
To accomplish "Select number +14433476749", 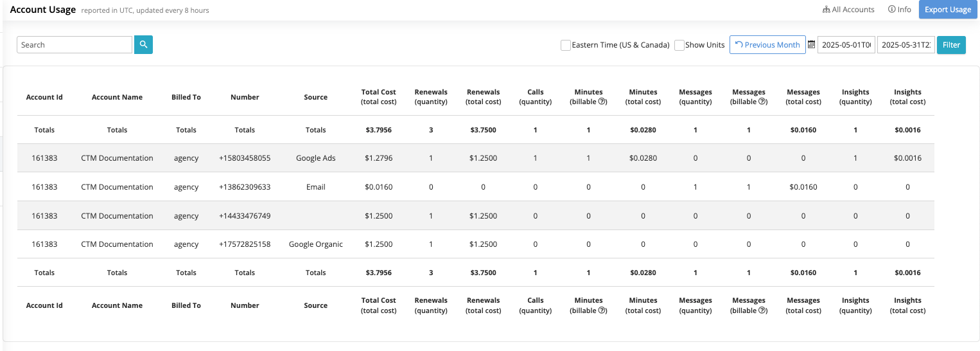I will tap(245, 216).
